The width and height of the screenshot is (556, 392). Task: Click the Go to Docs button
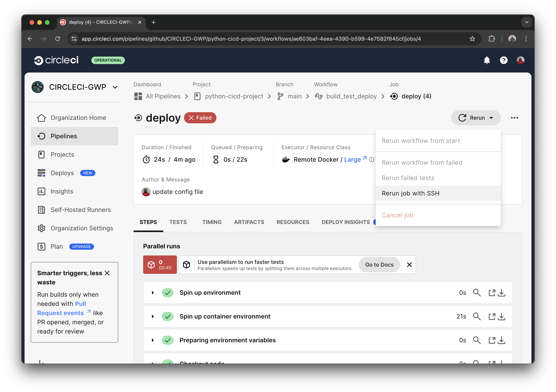(379, 265)
